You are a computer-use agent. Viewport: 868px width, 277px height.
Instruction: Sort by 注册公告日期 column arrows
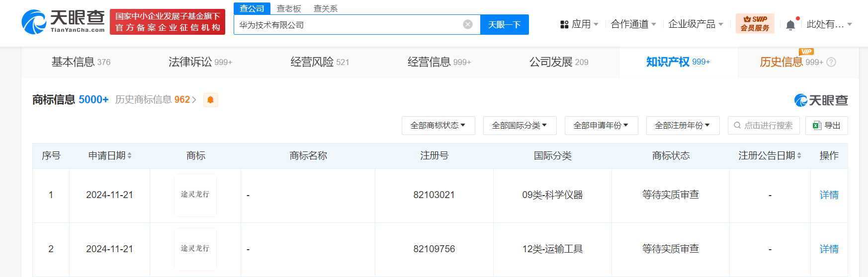799,155
